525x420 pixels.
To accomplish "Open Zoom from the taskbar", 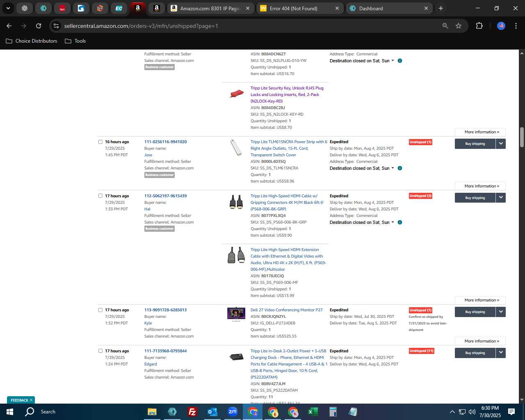I will pyautogui.click(x=233, y=412).
